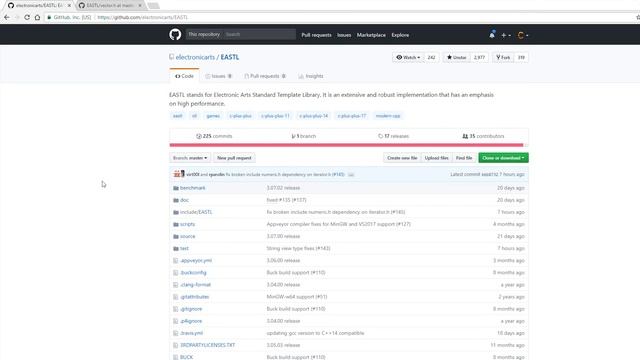Open Explore in the top navigation

(x=400, y=35)
